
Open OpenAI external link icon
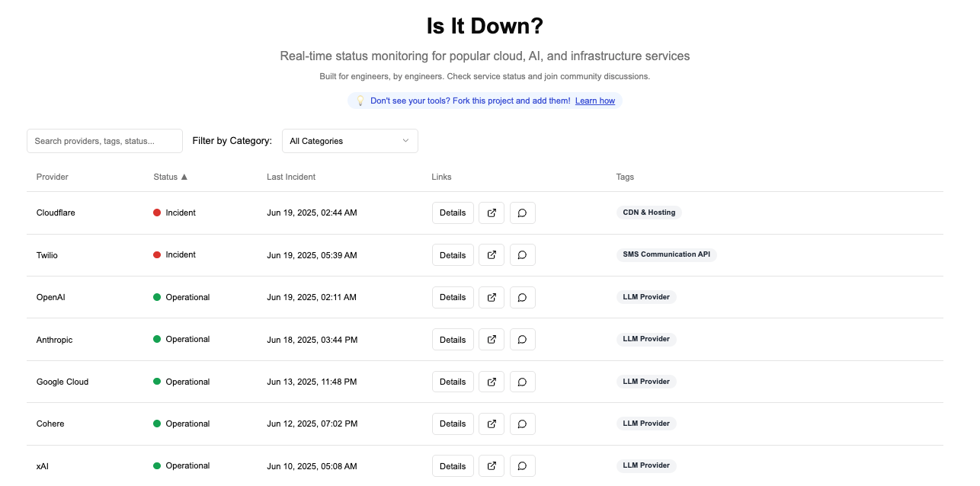(x=492, y=297)
